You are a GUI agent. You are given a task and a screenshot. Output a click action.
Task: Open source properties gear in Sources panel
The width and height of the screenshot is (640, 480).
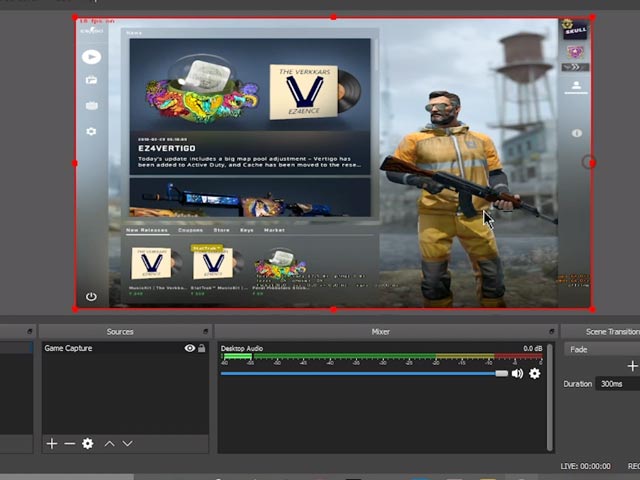click(x=88, y=444)
